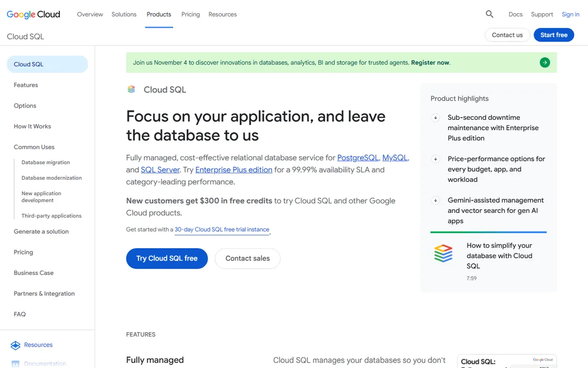Click the Fully managed feature heading
588x368 pixels.
pos(155,360)
